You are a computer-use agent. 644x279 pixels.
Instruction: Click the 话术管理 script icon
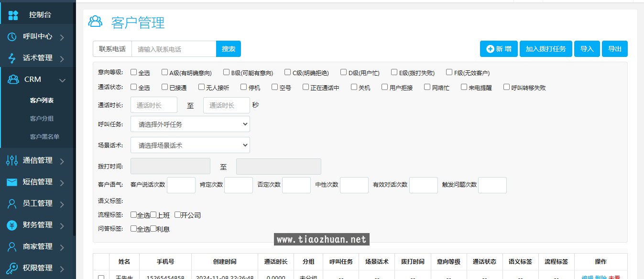coord(12,58)
